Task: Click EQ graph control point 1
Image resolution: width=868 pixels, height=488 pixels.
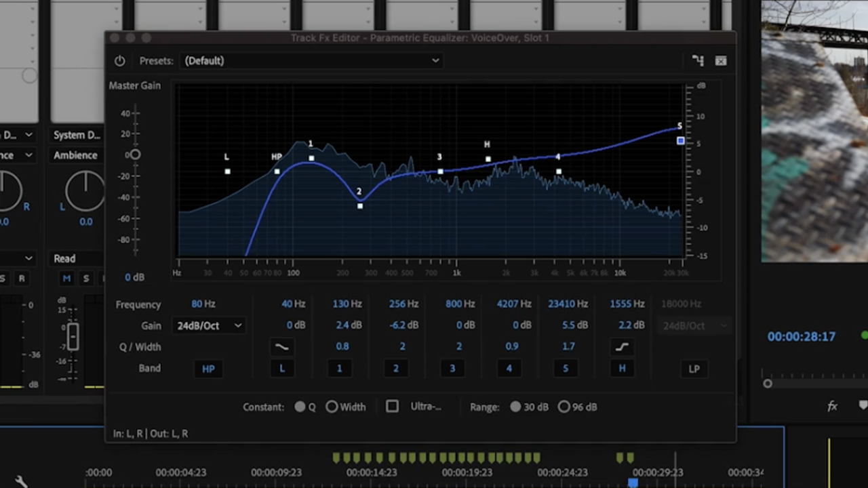Action: pos(311,158)
